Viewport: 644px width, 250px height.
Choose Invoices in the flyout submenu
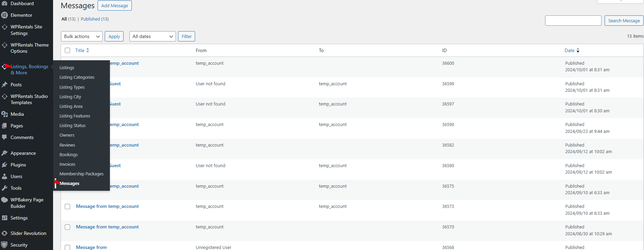(x=67, y=164)
